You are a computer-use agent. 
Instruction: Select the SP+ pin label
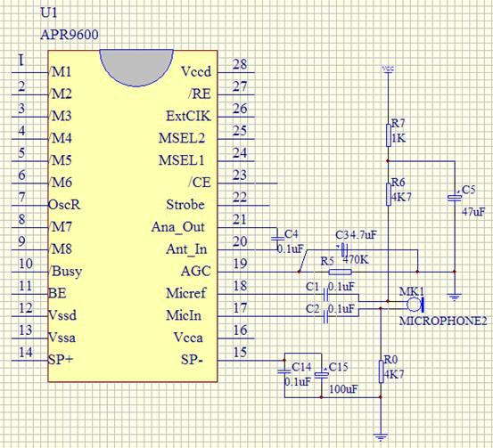click(61, 360)
